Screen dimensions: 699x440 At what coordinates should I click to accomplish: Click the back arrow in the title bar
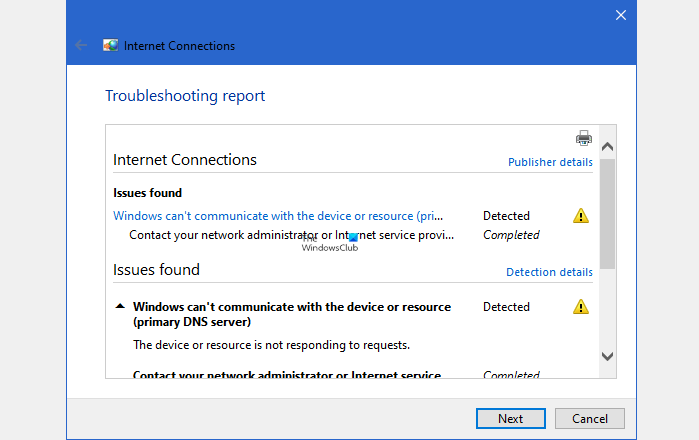point(81,46)
